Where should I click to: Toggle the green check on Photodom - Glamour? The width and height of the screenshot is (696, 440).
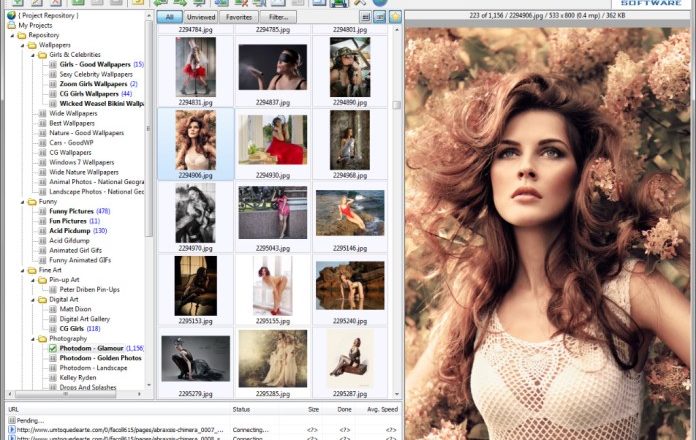pos(52,348)
